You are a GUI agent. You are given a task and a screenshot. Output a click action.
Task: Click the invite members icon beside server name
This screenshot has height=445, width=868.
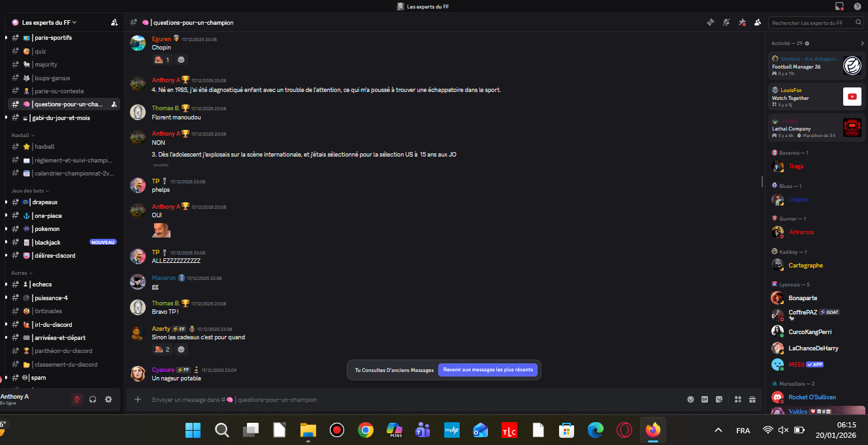114,22
